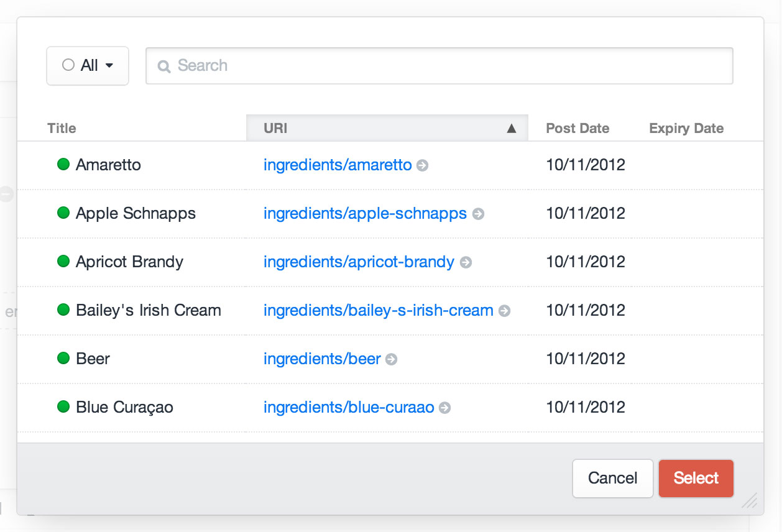Sort entries by Post Date column
This screenshot has width=782, height=532.
[x=577, y=129]
